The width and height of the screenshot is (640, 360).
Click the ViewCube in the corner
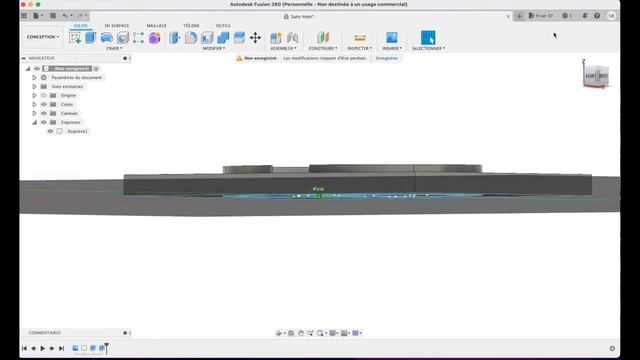coord(596,76)
